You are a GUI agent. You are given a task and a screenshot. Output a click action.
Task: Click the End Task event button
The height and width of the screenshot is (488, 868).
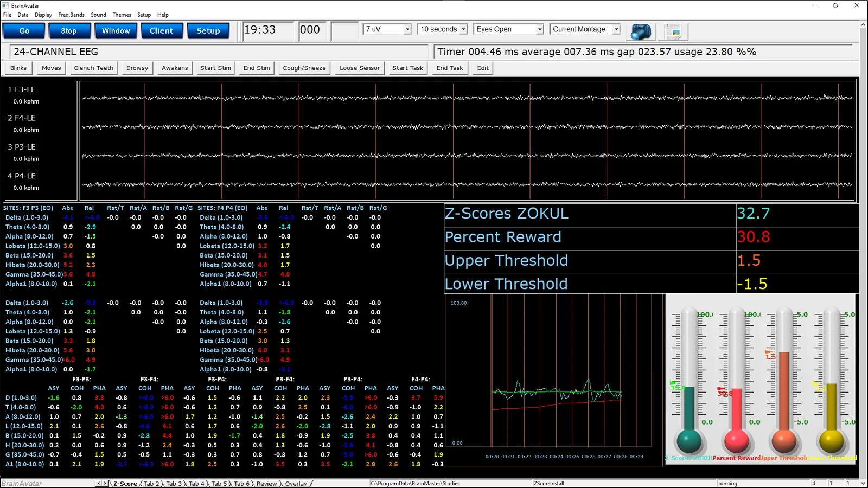tap(450, 68)
